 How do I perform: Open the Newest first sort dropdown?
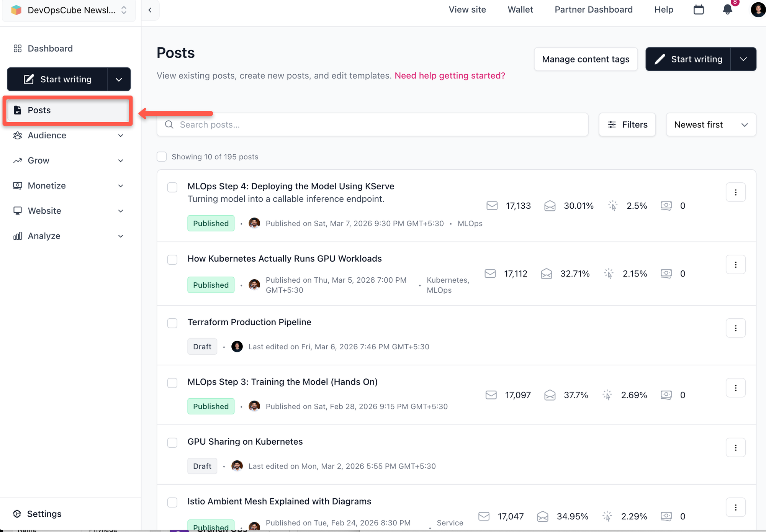point(711,124)
